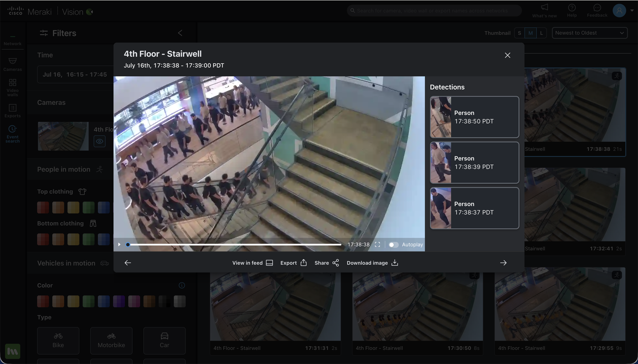
Task: Open event thumbnail at 17:30:50
Action: click(x=417, y=311)
